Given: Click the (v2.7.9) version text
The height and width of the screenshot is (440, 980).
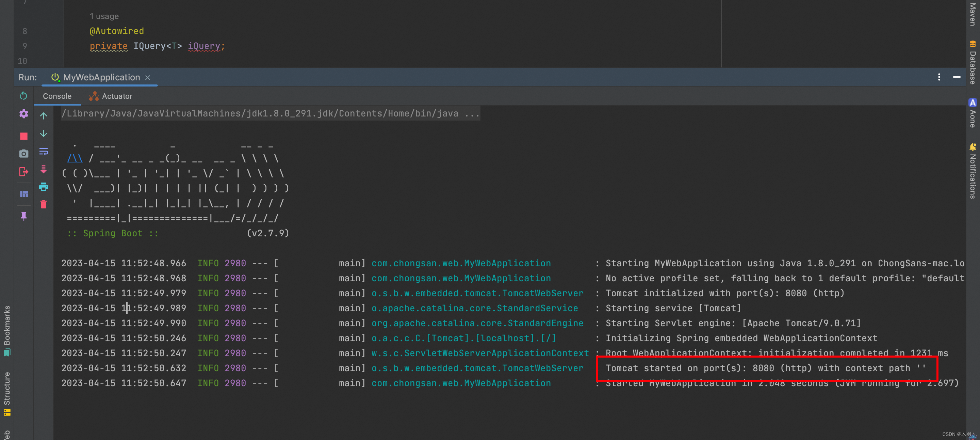Looking at the screenshot, I should [x=268, y=233].
